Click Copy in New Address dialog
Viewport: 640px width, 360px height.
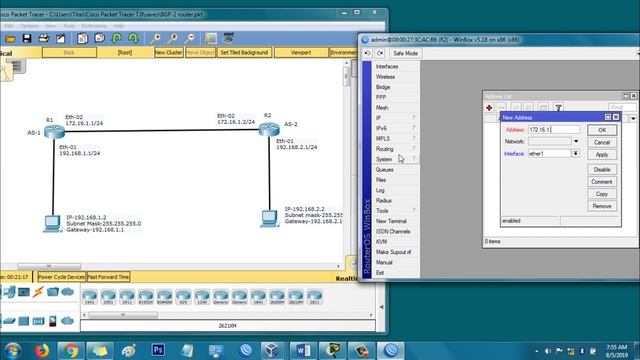coord(602,194)
